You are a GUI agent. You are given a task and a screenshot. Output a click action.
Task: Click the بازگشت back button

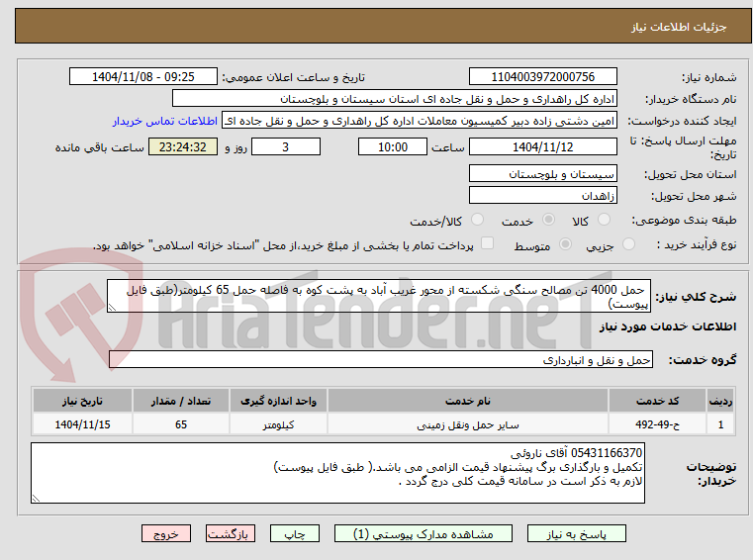[x=230, y=533]
